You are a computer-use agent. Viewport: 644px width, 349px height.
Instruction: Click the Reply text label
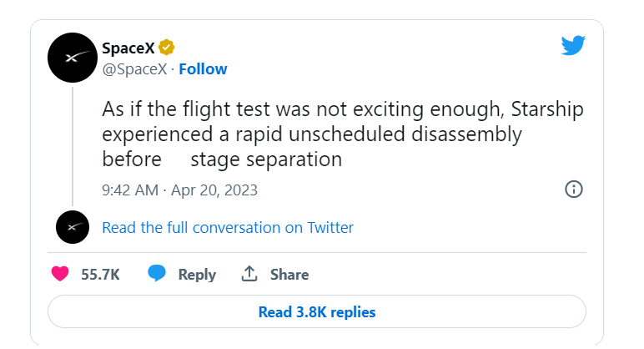tap(197, 274)
